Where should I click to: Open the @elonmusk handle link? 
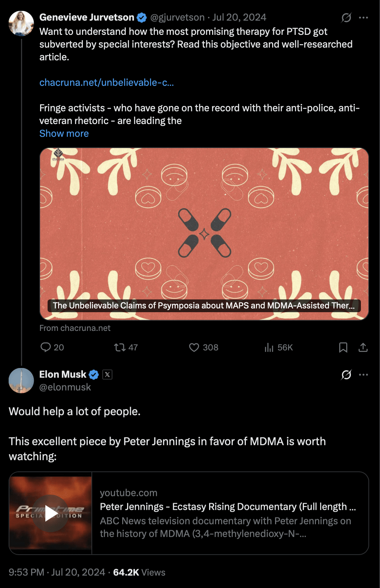coord(65,387)
